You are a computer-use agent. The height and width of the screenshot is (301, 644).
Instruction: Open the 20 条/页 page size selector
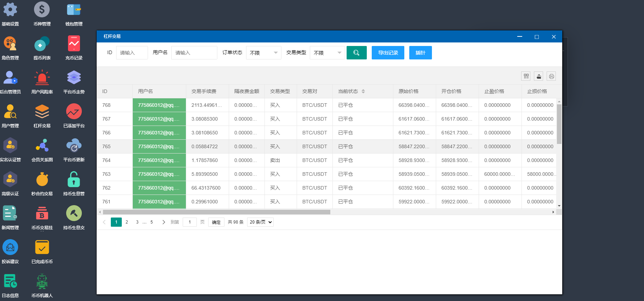click(260, 222)
